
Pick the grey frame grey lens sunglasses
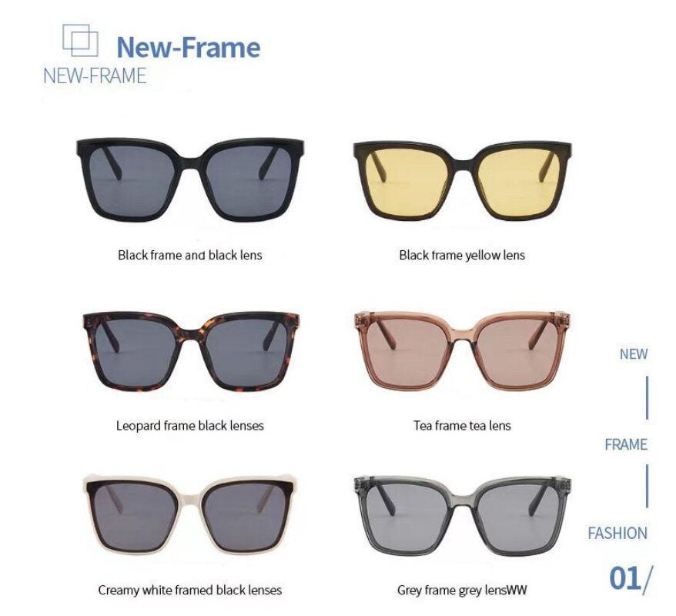click(463, 517)
